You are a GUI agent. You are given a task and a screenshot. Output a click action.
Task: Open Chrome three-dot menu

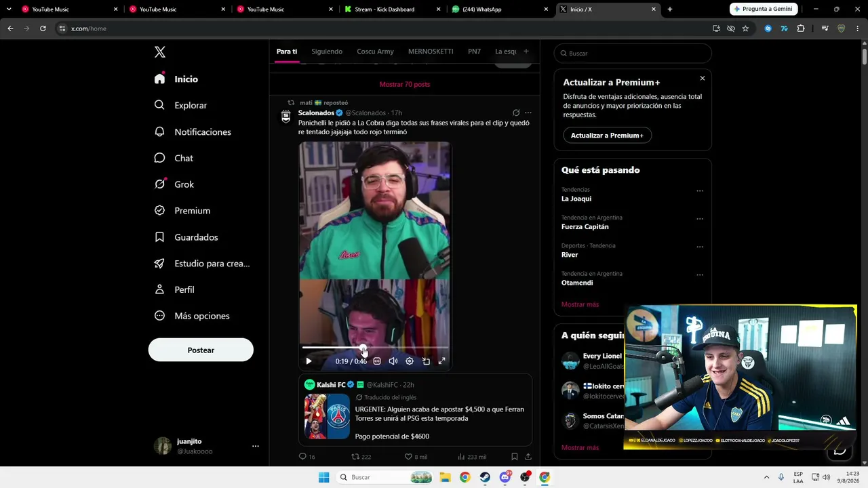858,28
